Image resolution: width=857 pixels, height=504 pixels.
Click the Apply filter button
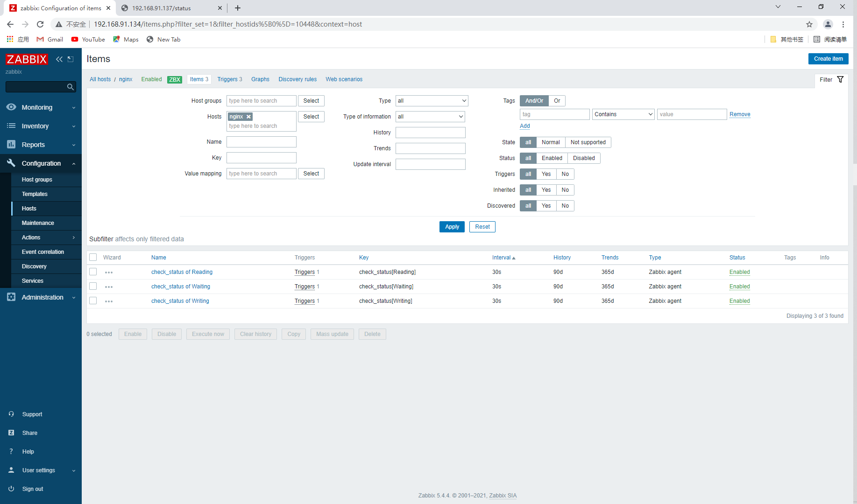tap(452, 227)
